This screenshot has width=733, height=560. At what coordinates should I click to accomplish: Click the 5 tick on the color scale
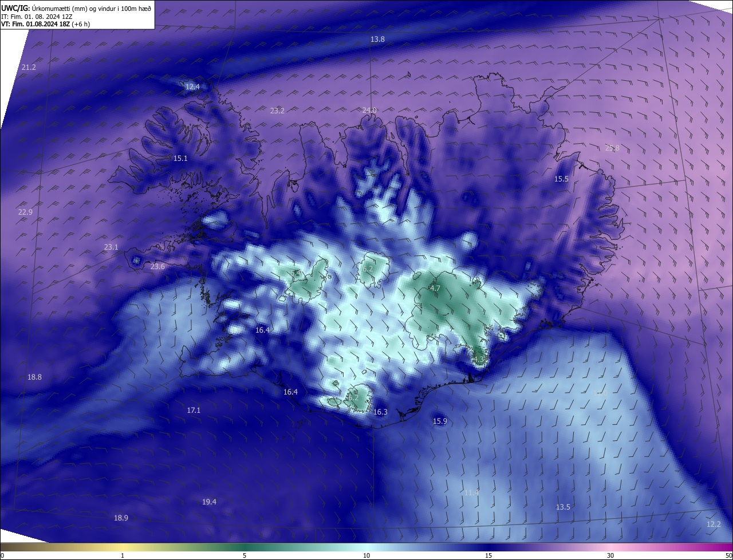coord(245,555)
